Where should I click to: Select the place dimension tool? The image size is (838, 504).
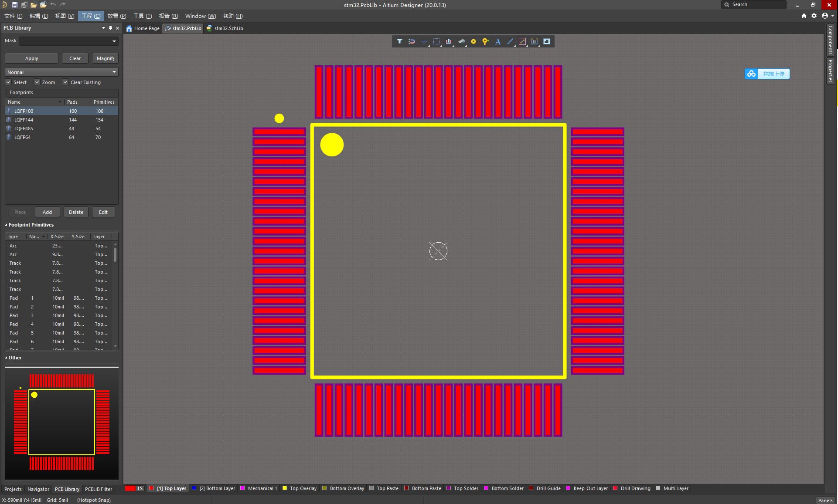[x=534, y=41]
